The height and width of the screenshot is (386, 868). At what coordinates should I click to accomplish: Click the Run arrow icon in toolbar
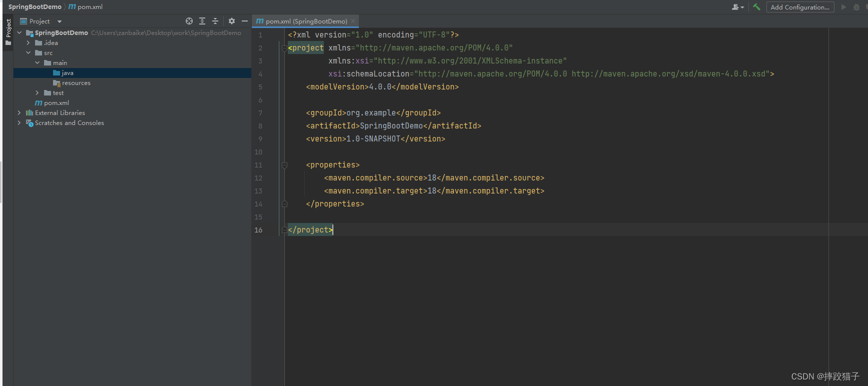pyautogui.click(x=843, y=7)
